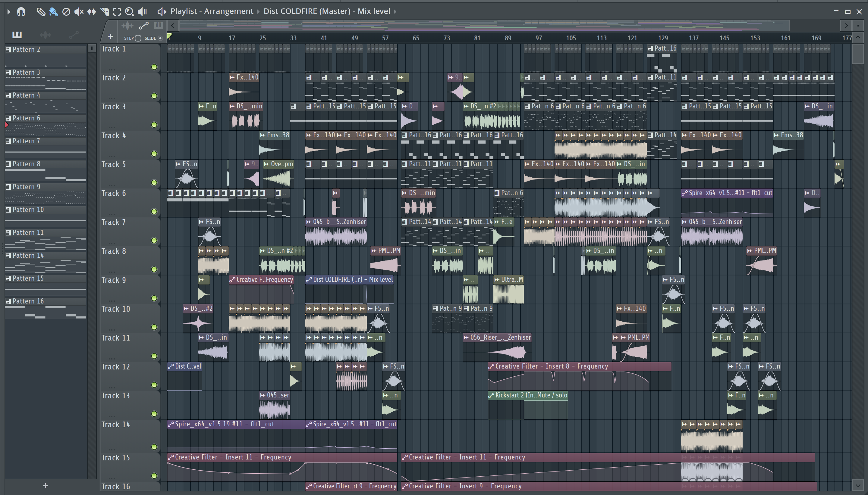
Task: Show automation clips in picker panel
Action: pyautogui.click(x=74, y=34)
